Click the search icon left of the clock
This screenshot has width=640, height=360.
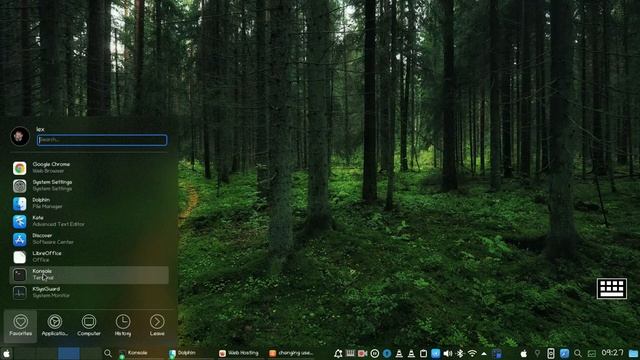coord(578,353)
